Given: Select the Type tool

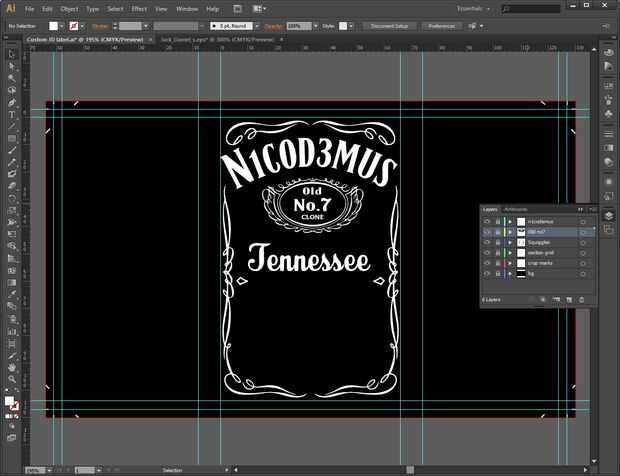Looking at the screenshot, I should tap(12, 114).
